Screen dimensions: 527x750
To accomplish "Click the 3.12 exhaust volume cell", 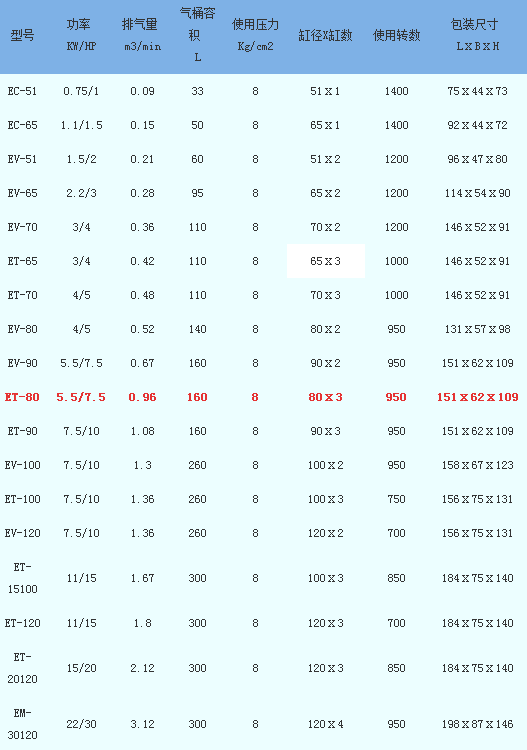I will pos(142,724).
